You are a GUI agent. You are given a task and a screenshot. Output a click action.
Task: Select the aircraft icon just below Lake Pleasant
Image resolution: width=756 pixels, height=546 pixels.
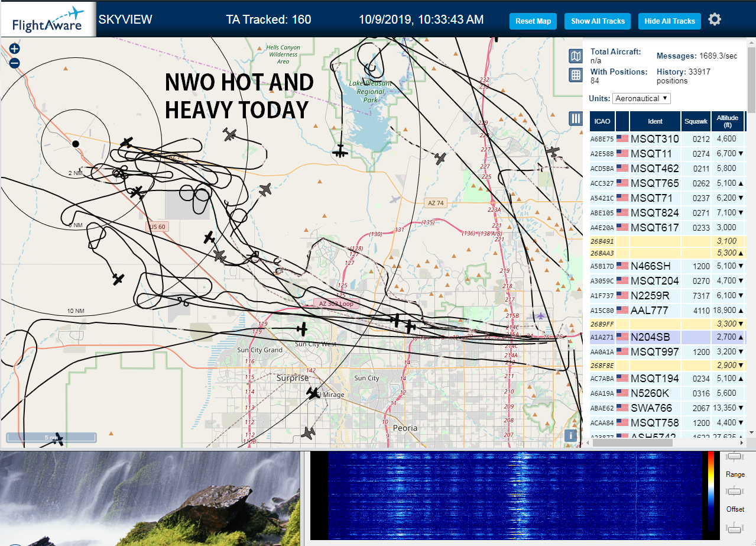click(x=340, y=151)
